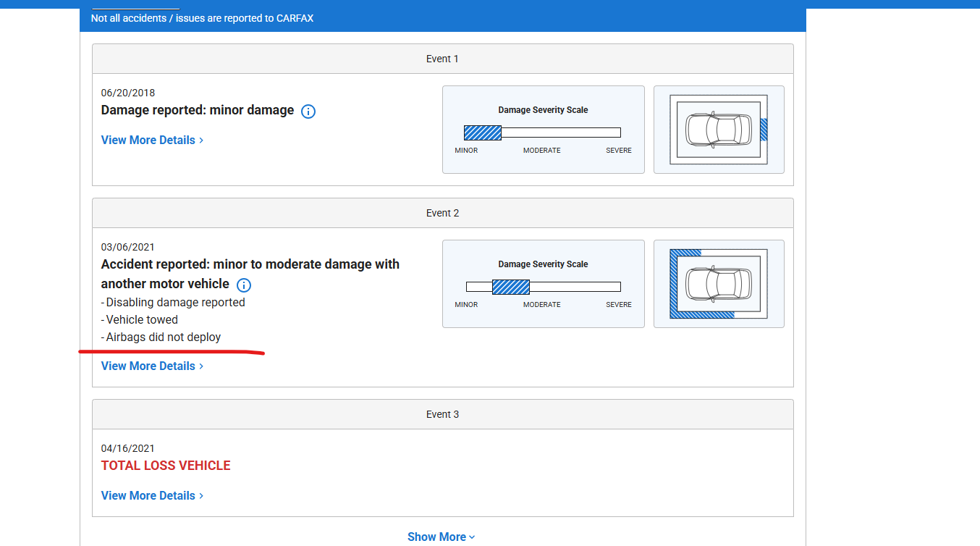Open View More Details for Event 1

click(152, 140)
